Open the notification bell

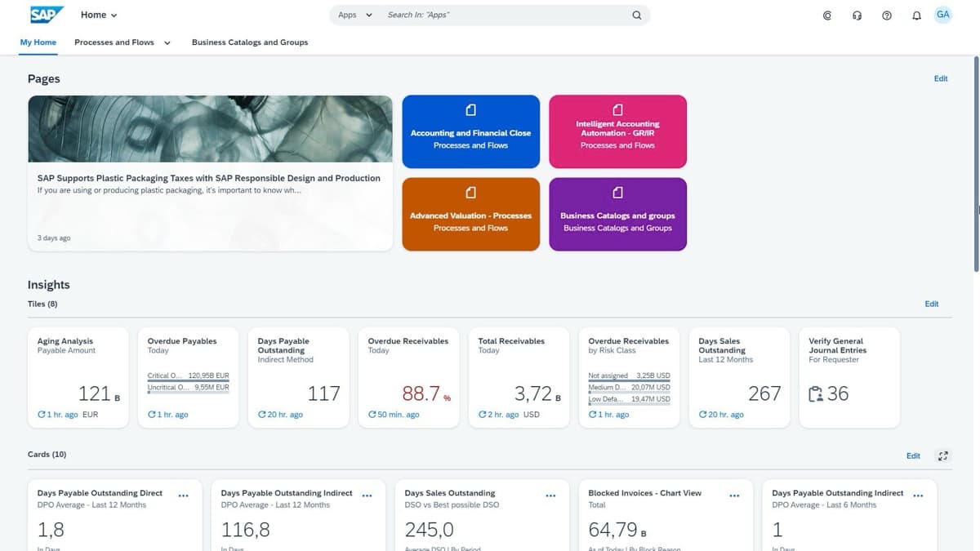(916, 15)
